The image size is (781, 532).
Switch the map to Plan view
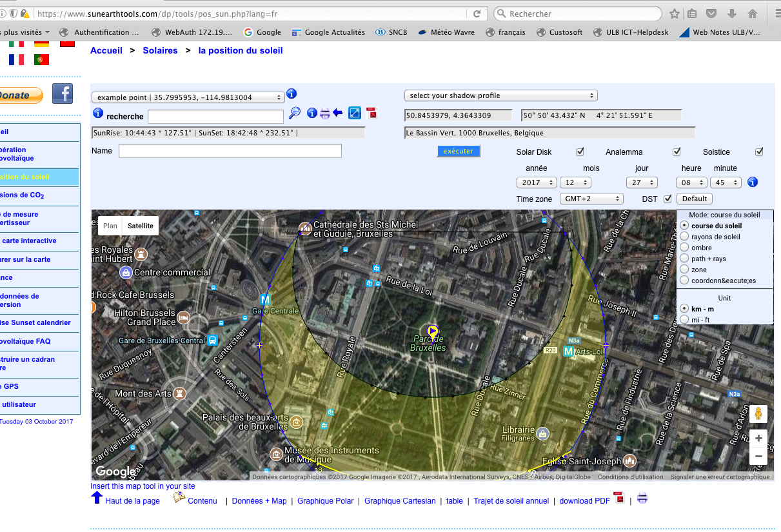coord(110,226)
